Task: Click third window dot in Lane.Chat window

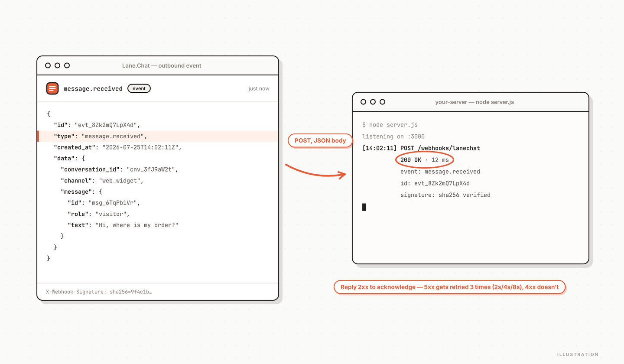Action: (67, 65)
